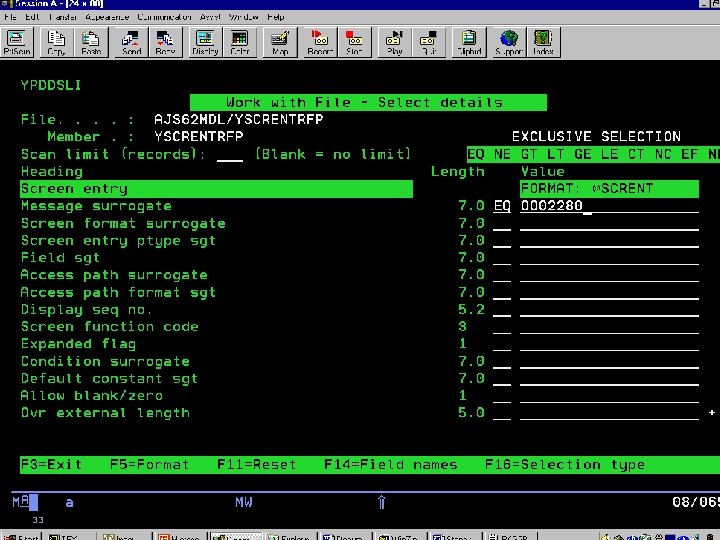Click the member name YSCRENTRFP
Image resolution: width=720 pixels, height=540 pixels.
pyautogui.click(x=199, y=136)
